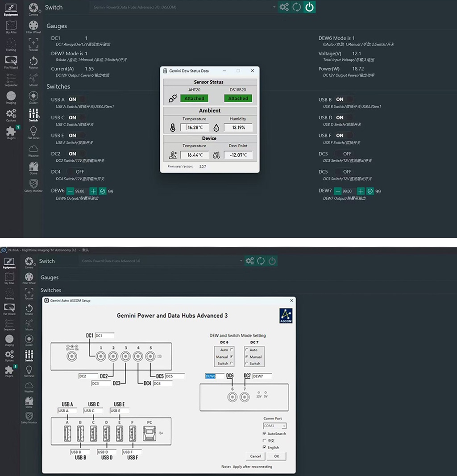Toggle the USB F switch

click(345, 135)
